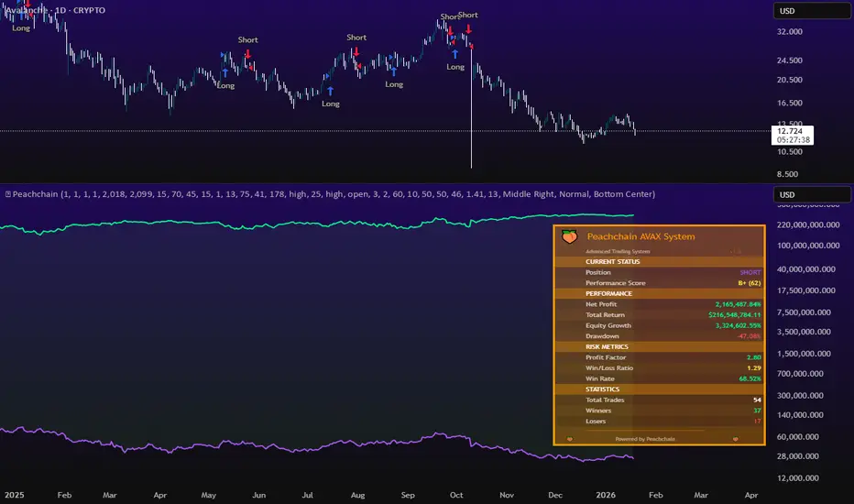The image size is (854, 504).
Task: Click the long white wick candle in October
Action: [x=471, y=109]
